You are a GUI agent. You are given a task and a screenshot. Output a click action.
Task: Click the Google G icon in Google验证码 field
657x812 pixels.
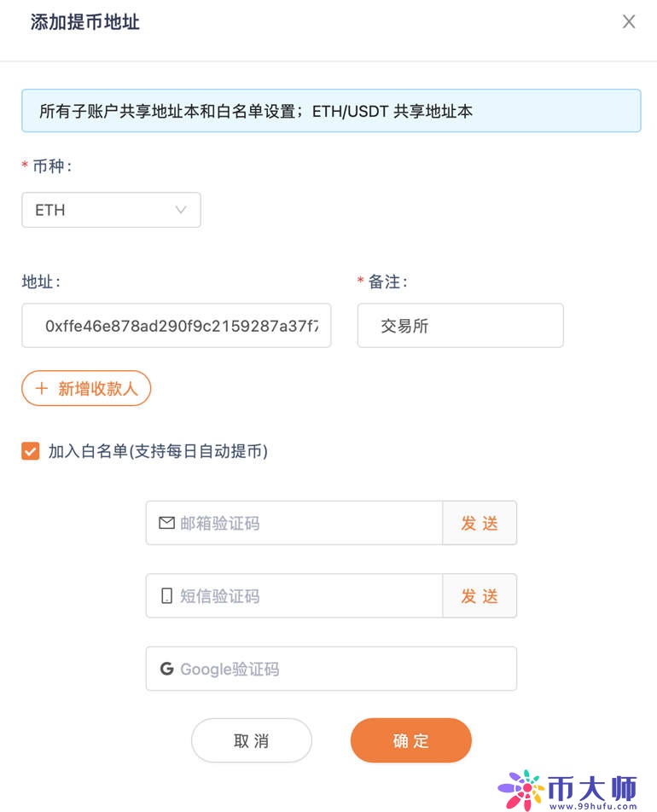point(167,669)
